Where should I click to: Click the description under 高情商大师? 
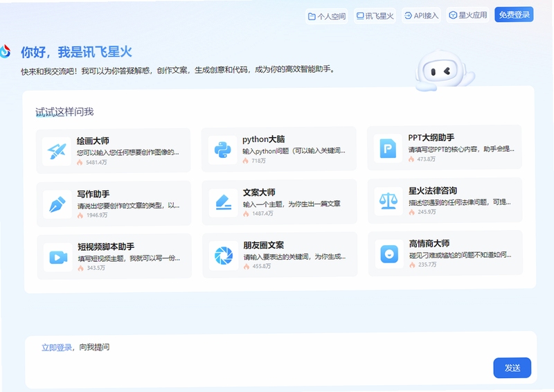[x=461, y=255]
